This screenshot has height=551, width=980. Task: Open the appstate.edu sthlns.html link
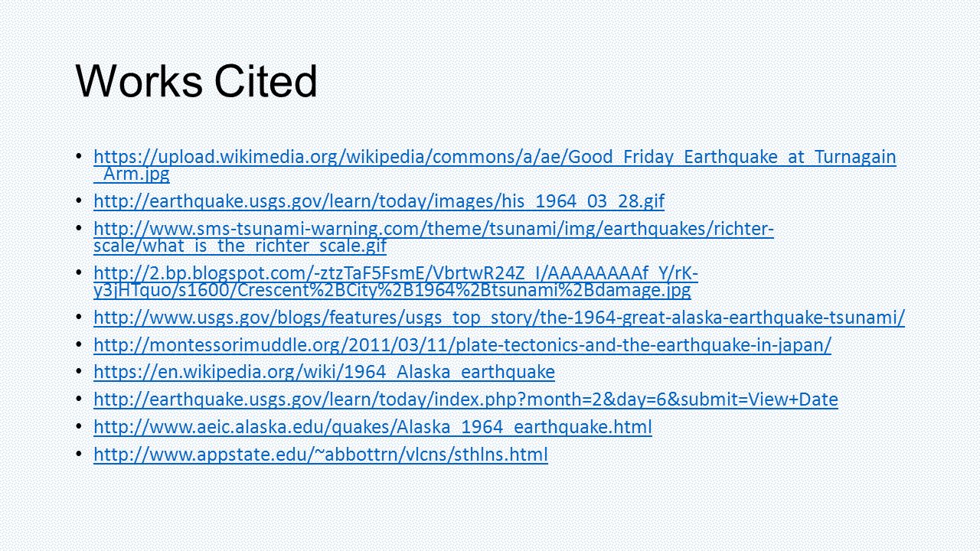[x=321, y=455]
